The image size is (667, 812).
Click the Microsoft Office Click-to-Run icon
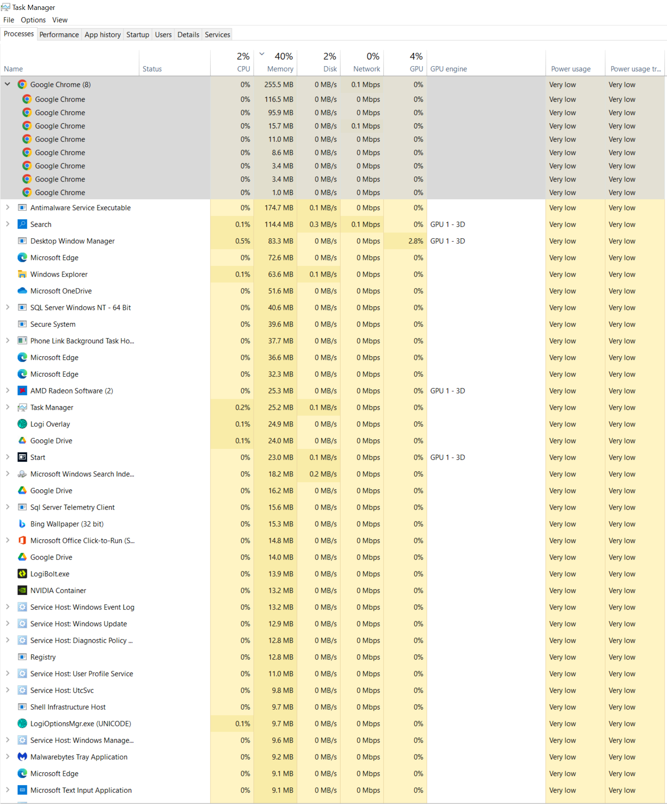pyautogui.click(x=22, y=541)
